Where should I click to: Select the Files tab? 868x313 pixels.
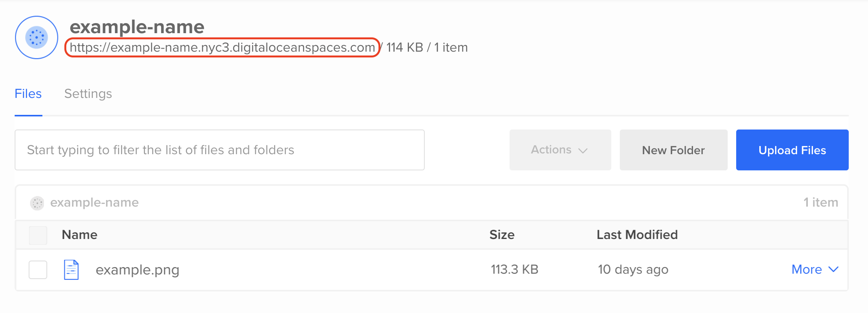[28, 94]
